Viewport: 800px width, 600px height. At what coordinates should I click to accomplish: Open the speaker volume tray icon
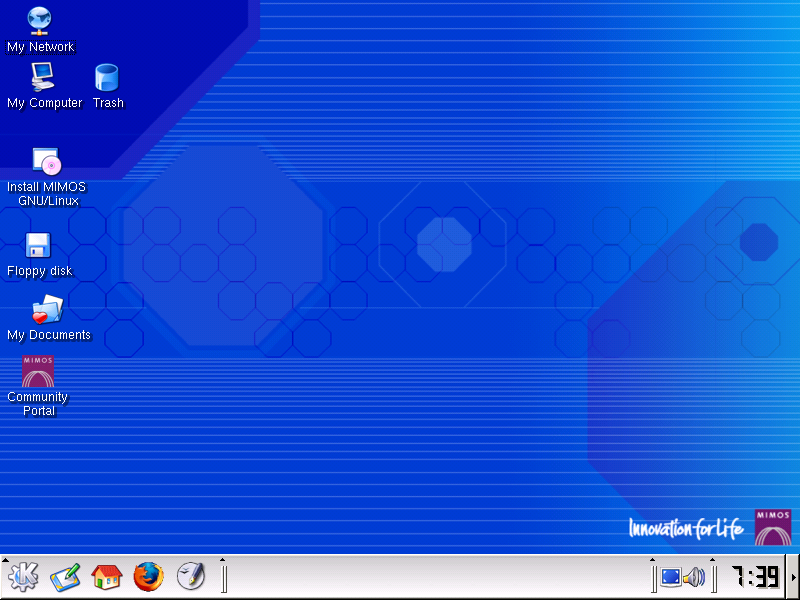(694, 577)
